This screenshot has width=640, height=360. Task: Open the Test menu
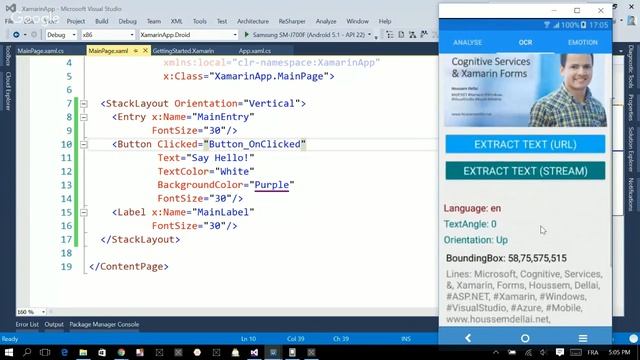pos(222,21)
